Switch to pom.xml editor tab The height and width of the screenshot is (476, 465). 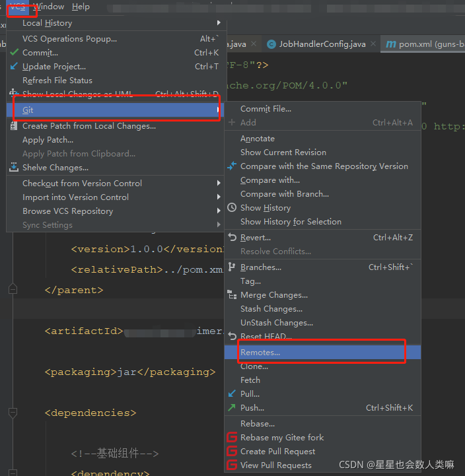pos(424,44)
